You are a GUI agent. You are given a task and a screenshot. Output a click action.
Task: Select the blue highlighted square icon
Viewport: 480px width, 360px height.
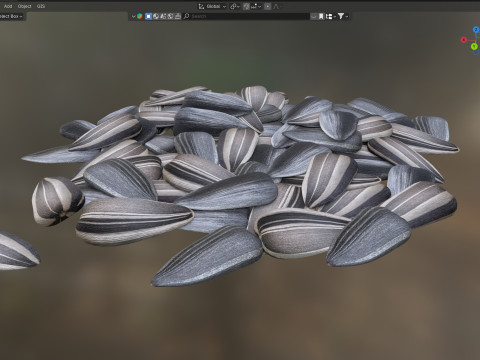[x=148, y=16]
